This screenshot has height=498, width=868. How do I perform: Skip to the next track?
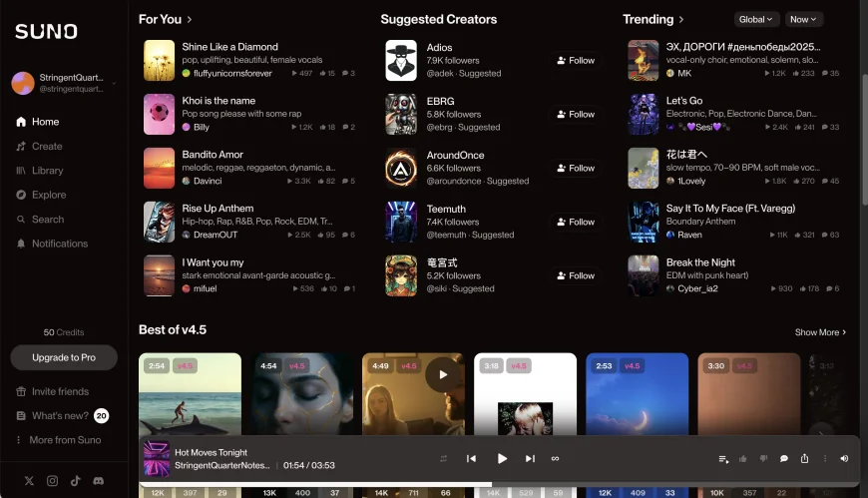tap(530, 459)
